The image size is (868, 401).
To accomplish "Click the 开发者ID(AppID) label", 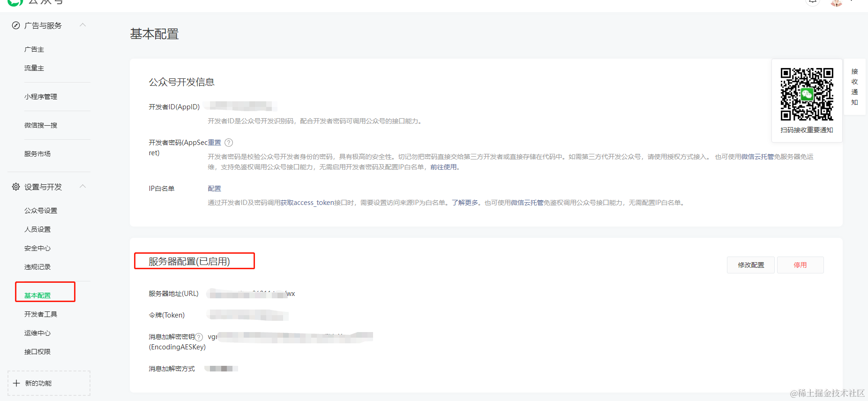I will pos(174,107).
